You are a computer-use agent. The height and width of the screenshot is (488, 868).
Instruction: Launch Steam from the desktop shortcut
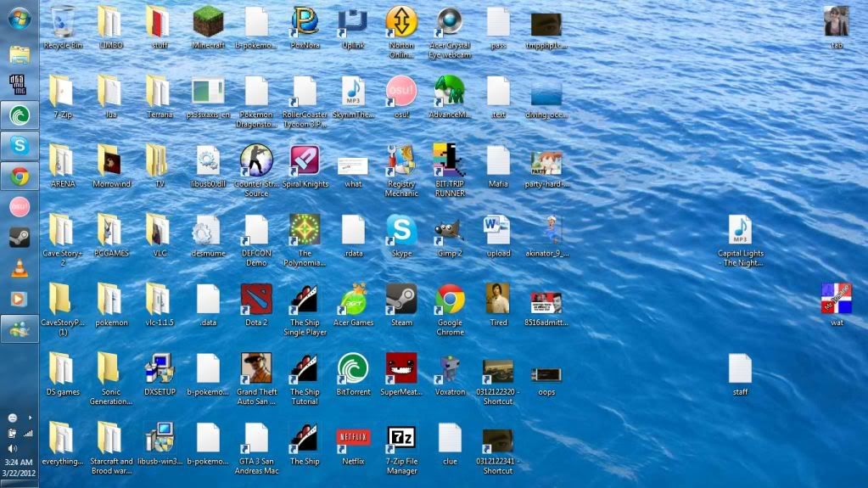pyautogui.click(x=401, y=300)
